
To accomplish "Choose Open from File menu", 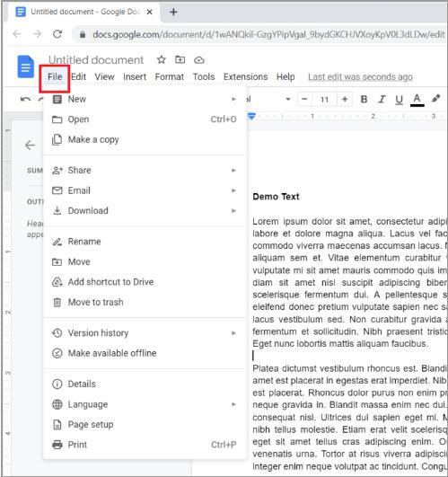I will tap(145, 119).
